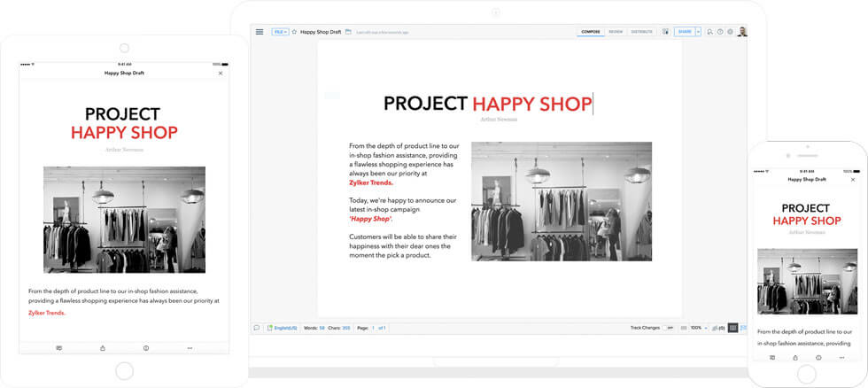
Task: Click the folder icon beside the document title
Action: (x=348, y=32)
